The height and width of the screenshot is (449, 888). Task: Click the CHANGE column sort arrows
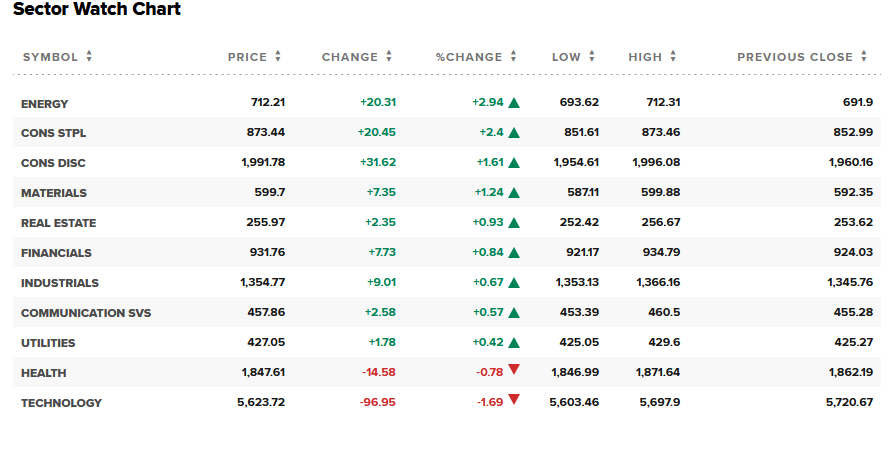(389, 56)
